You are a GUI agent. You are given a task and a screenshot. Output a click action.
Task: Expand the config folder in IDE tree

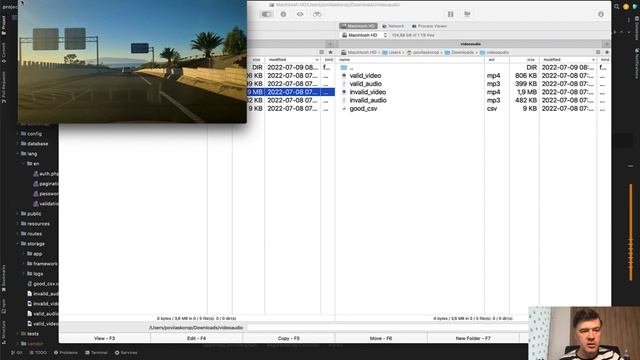[x=19, y=134]
